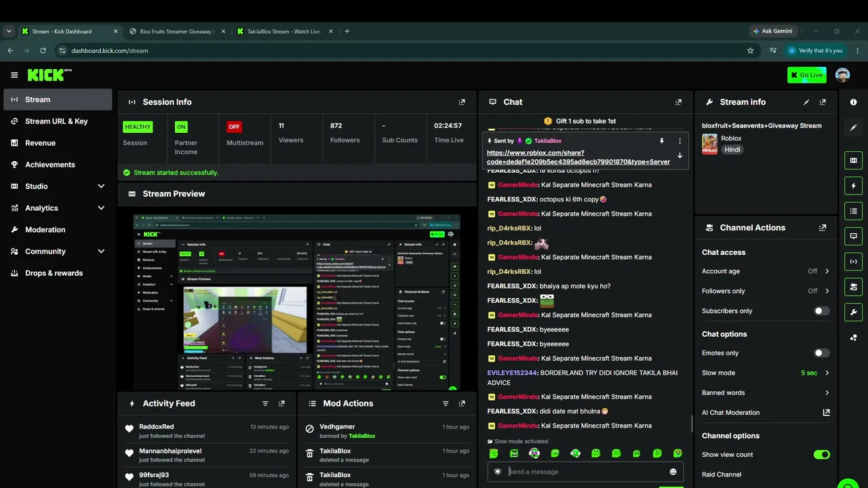The image size is (868, 488).
Task: Toggle Subscribers only chat
Action: (x=821, y=311)
